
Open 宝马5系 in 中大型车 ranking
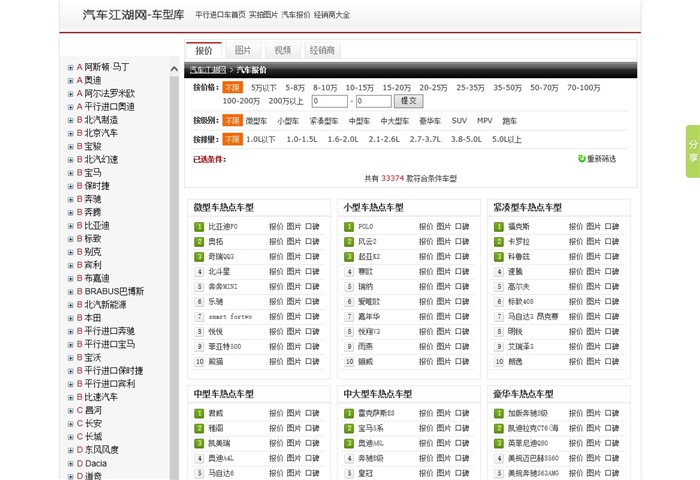(x=371, y=428)
